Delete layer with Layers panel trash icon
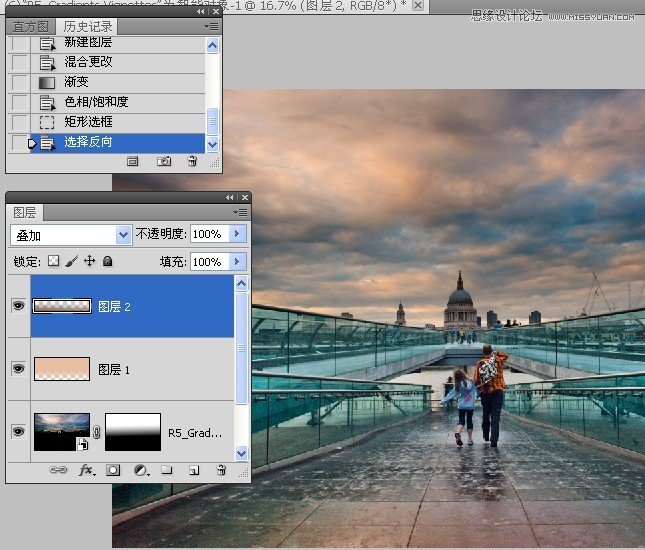Image resolution: width=645 pixels, height=550 pixels. [221, 469]
